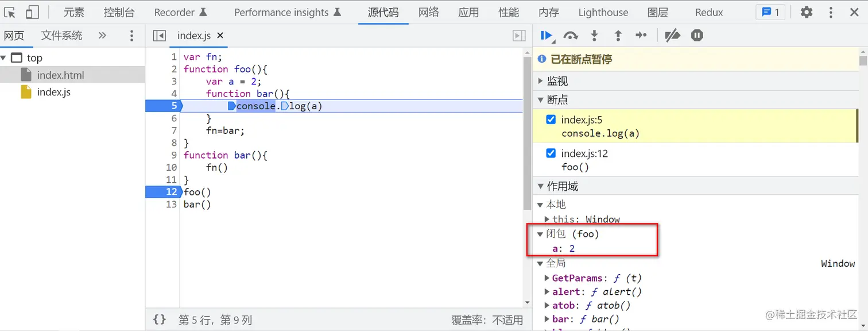Image resolution: width=868 pixels, height=331 pixels.
Task: Collapse the 作用域 scope section
Action: tap(540, 186)
